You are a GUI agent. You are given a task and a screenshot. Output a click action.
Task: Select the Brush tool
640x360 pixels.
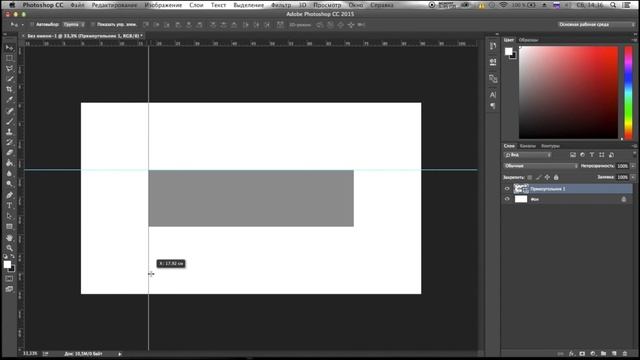[x=9, y=121]
